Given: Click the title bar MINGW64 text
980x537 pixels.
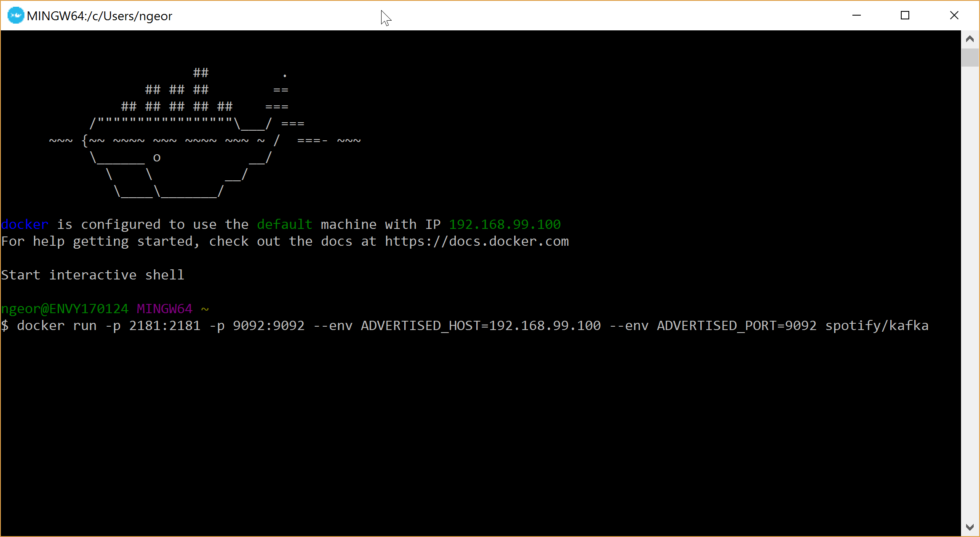Looking at the screenshot, I should pyautogui.click(x=101, y=15).
